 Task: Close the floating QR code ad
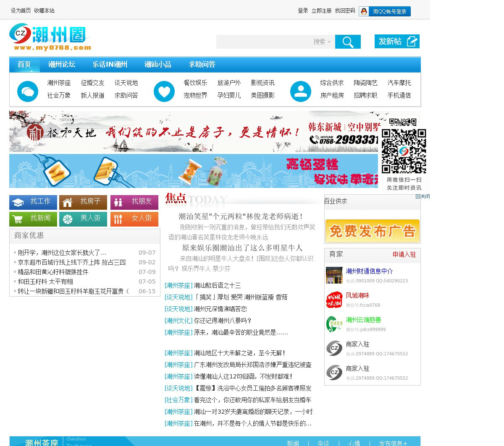tap(423, 196)
